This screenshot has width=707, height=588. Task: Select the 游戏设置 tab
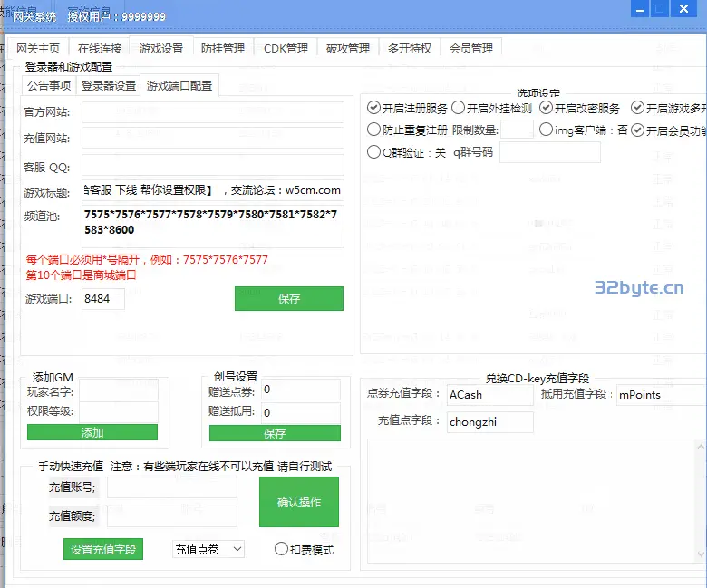(x=161, y=48)
